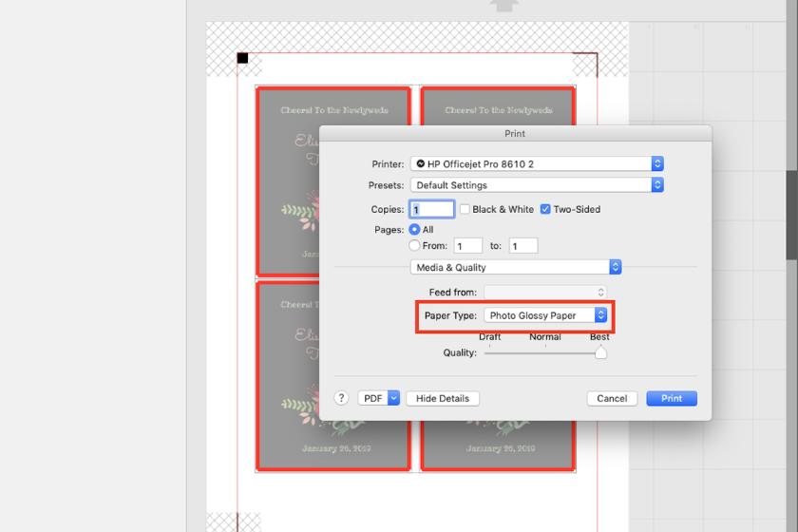Open the Paper Type dropdown Photo Glossy Paper
This screenshot has height=532, width=798.
[x=545, y=315]
